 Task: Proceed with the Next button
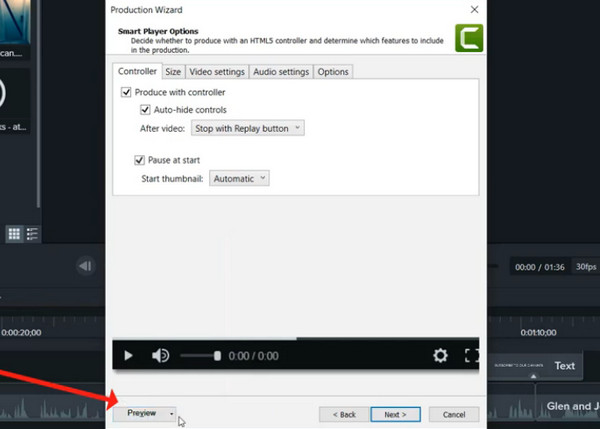(x=395, y=414)
